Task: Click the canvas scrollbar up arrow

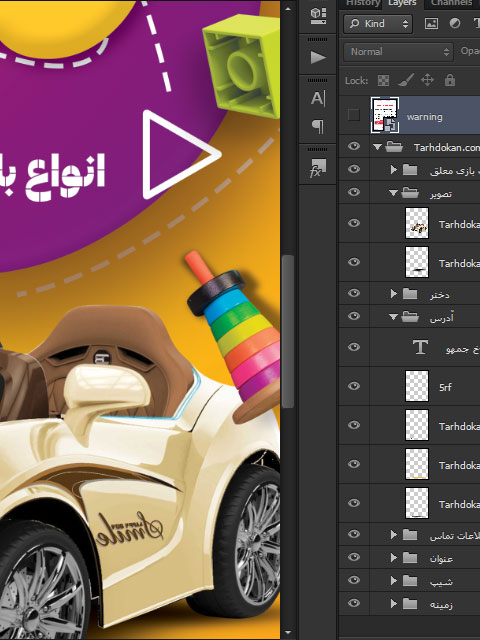Action: point(288,8)
